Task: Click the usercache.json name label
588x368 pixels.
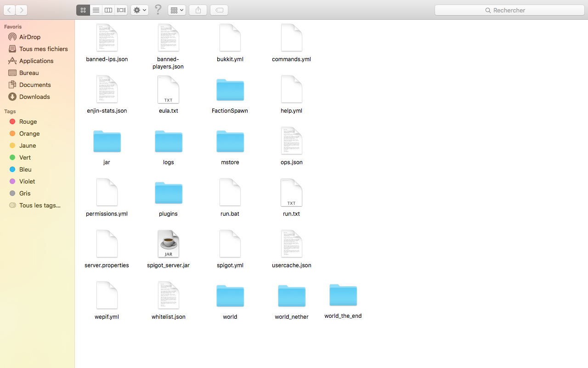Action: click(x=292, y=265)
